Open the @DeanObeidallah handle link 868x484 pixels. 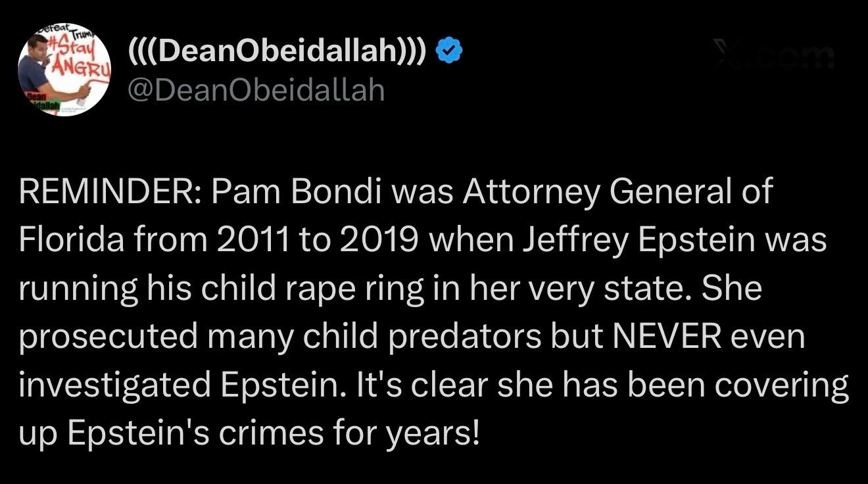(x=255, y=89)
